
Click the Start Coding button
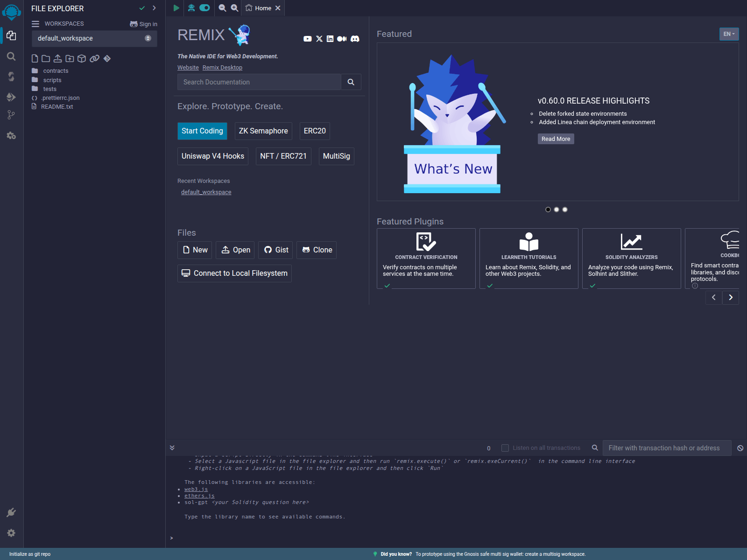point(202,131)
